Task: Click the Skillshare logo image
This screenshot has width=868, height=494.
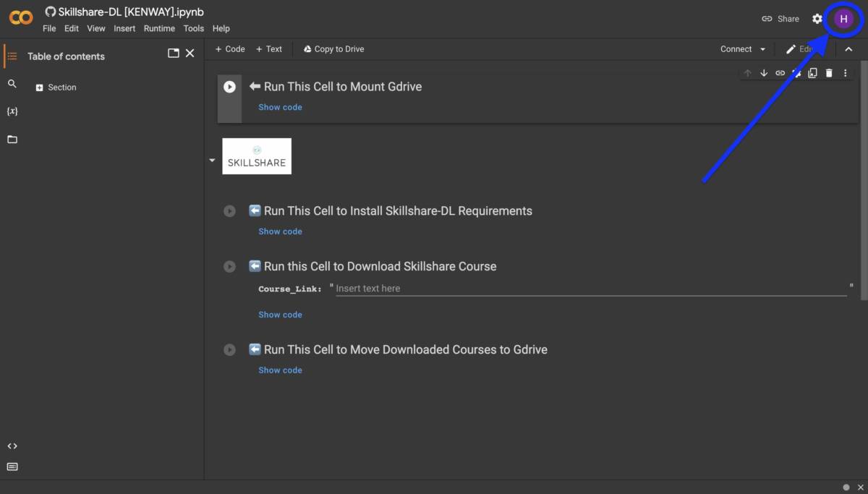Action: tap(257, 156)
